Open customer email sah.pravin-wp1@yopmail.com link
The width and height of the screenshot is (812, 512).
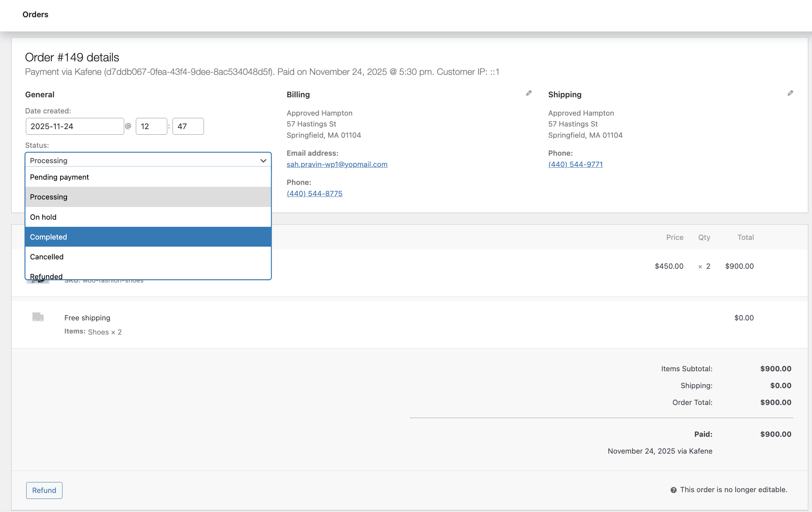(x=337, y=164)
